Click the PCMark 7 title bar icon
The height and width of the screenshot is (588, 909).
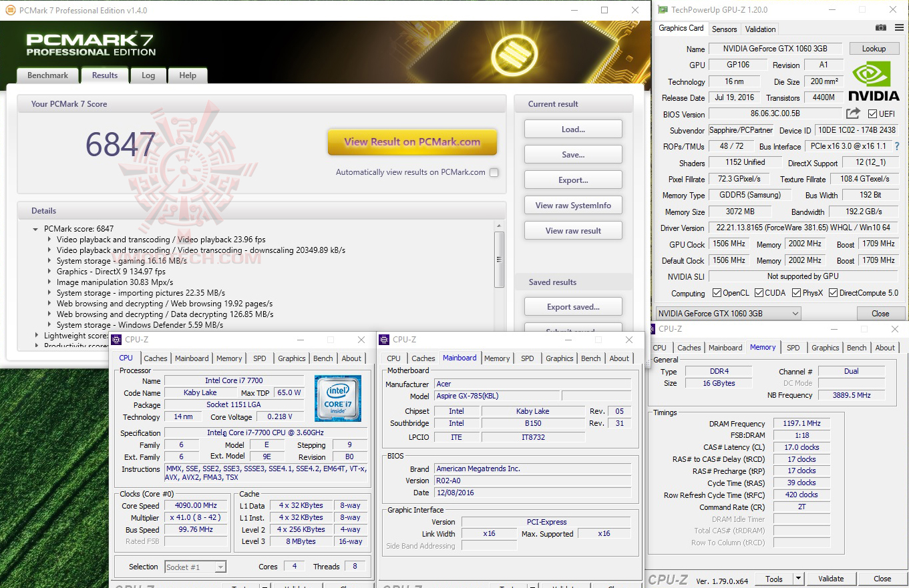9,10
